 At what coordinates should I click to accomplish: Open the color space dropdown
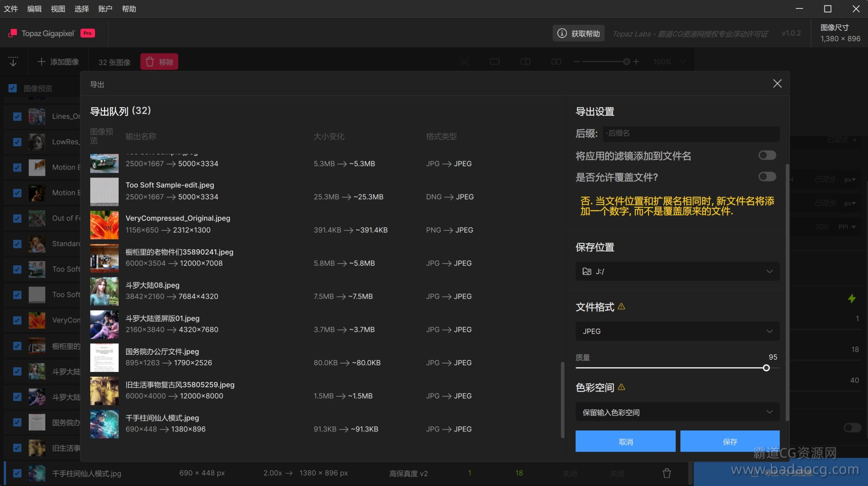click(677, 412)
